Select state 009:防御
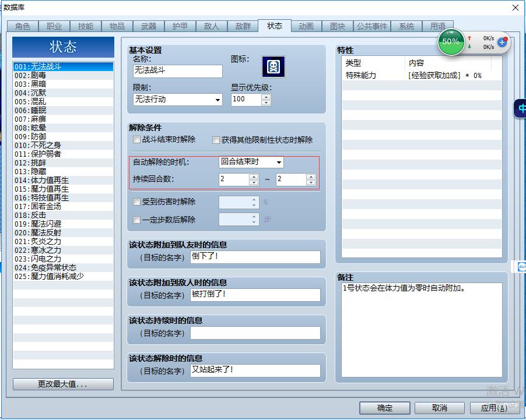 (64, 136)
